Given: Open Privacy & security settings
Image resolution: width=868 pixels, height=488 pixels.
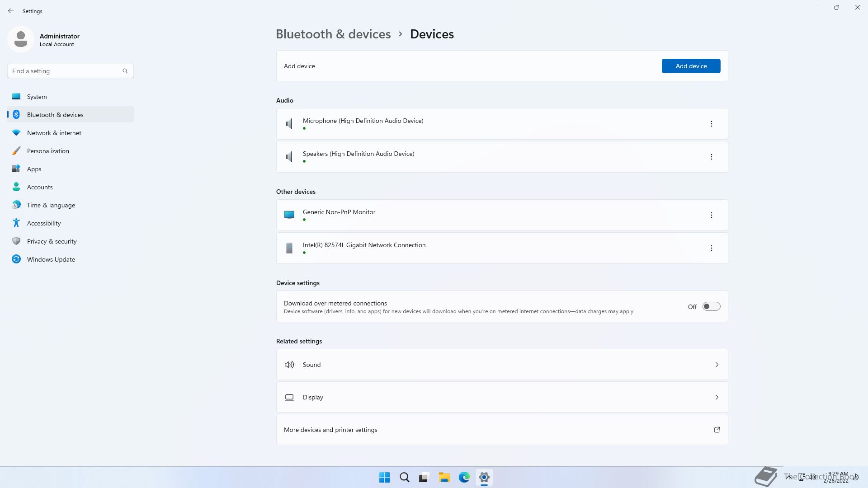Looking at the screenshot, I should [52, 241].
